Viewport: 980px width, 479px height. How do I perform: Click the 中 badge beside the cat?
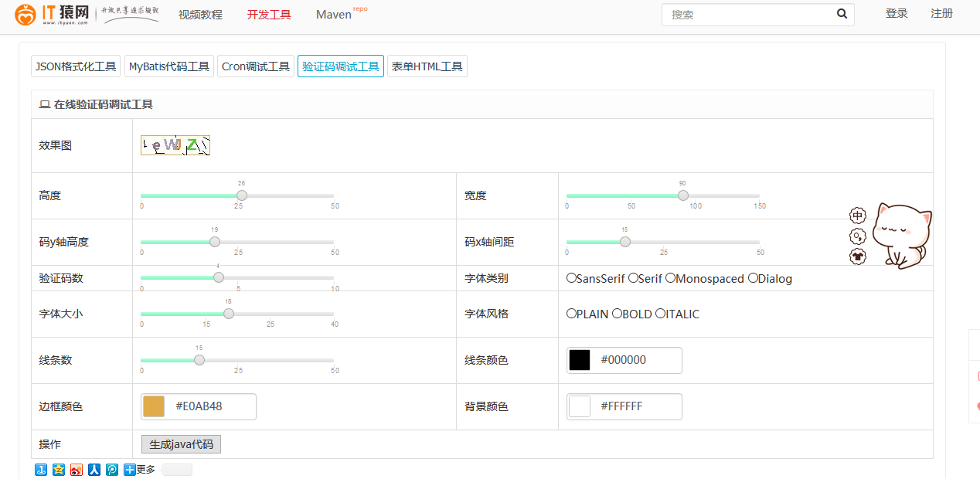click(x=858, y=216)
